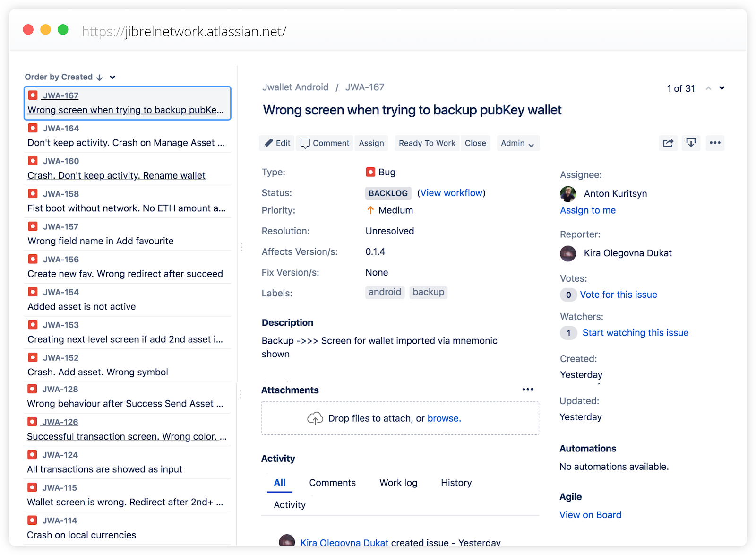Open issue key JWA-126 link
This screenshot has width=756, height=555.
pyautogui.click(x=60, y=422)
